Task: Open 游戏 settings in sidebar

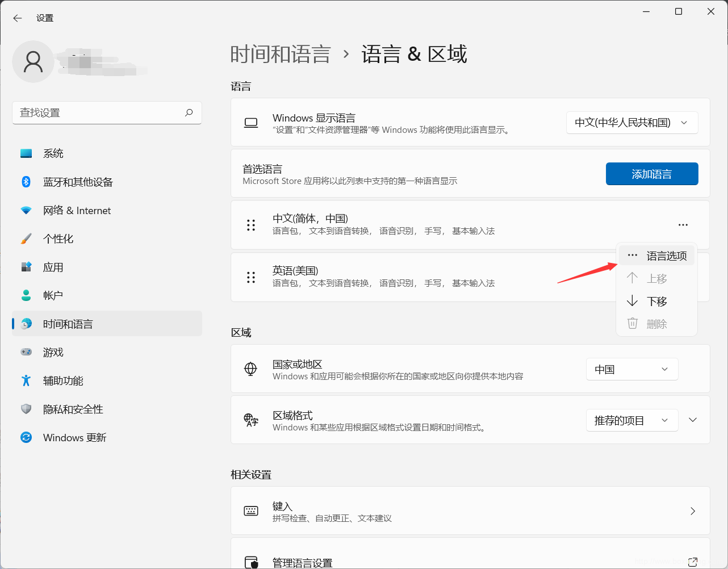Action: click(107, 352)
